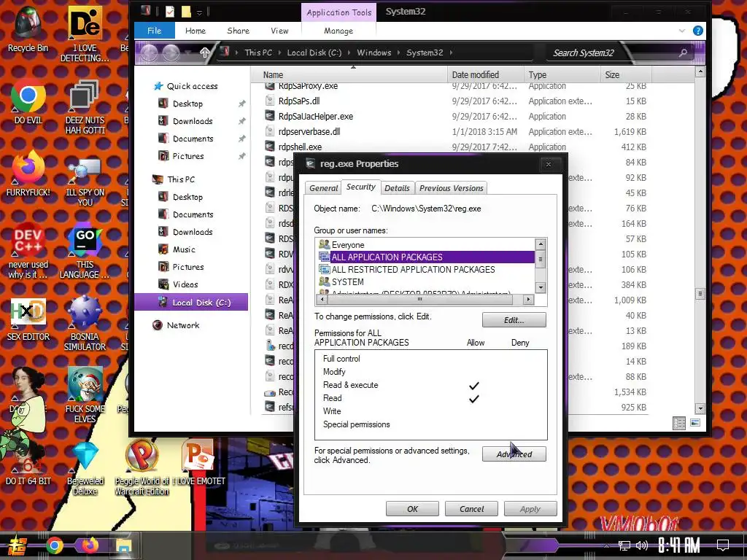Click the Explorer file list scroll-down arrow
The image size is (747, 560).
tap(700, 408)
